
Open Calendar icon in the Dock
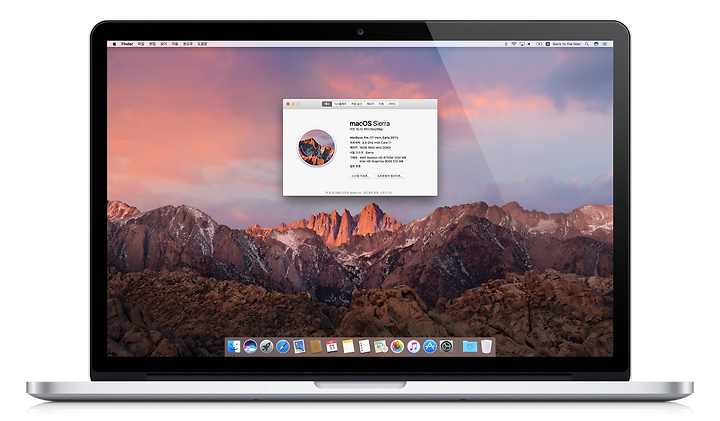point(332,346)
